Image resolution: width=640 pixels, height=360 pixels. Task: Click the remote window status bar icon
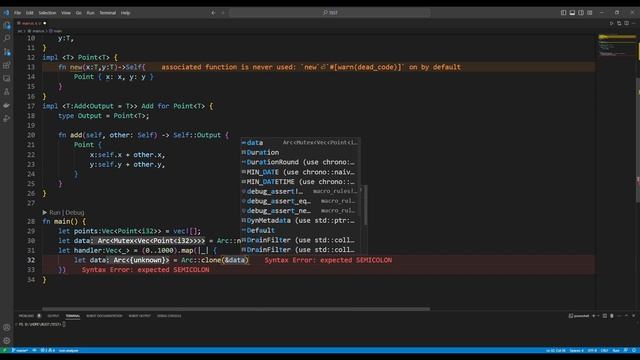click(4, 350)
